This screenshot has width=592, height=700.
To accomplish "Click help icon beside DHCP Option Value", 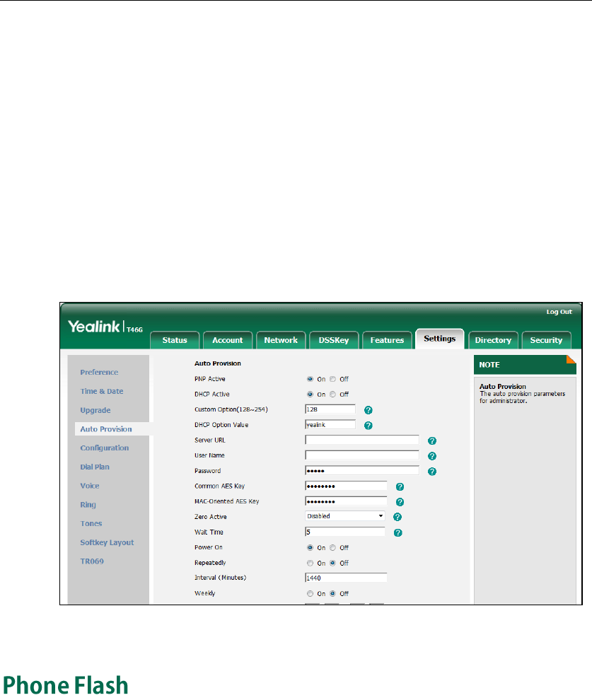I will [x=368, y=426].
